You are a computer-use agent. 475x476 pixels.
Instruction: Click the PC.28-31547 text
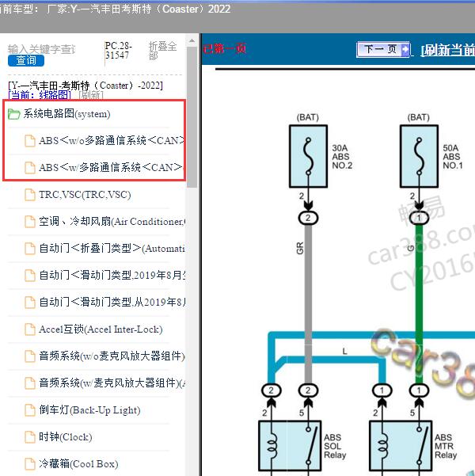119,51
